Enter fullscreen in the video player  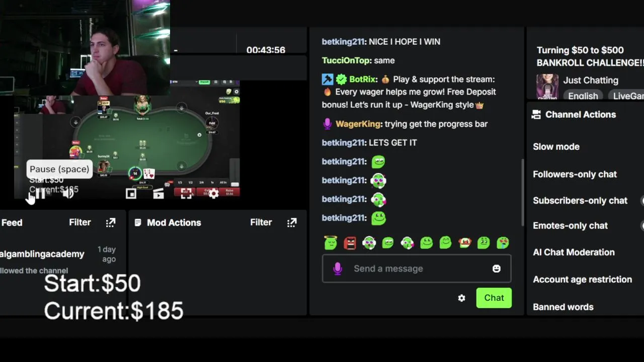point(186,194)
